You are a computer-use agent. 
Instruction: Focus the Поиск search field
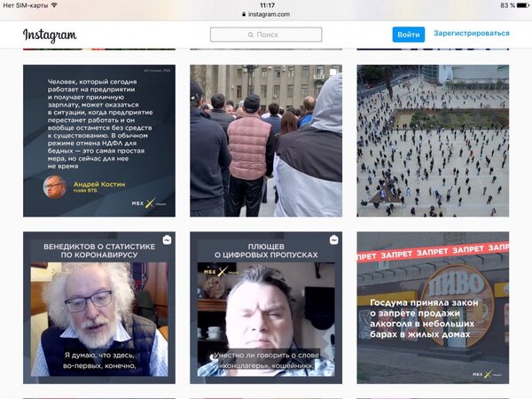266,35
